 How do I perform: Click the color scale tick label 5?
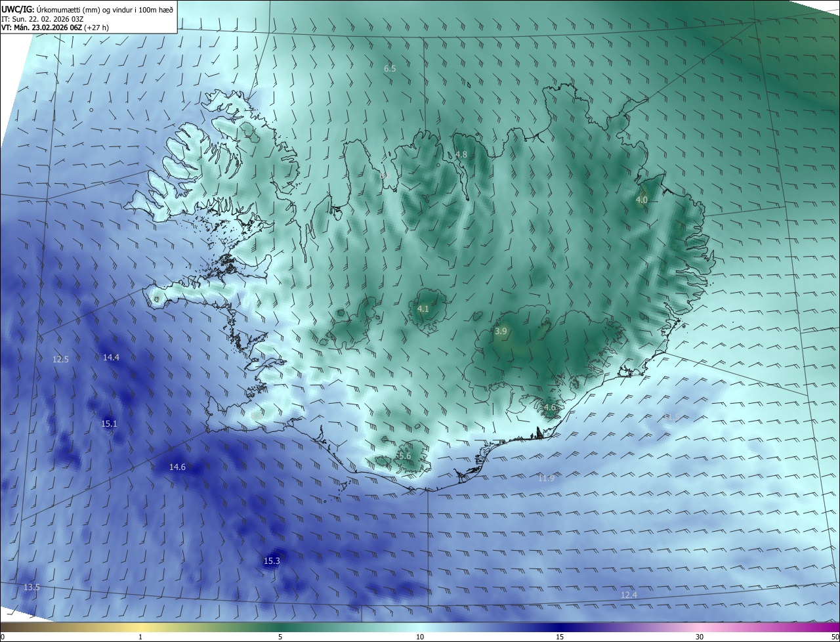[280, 637]
